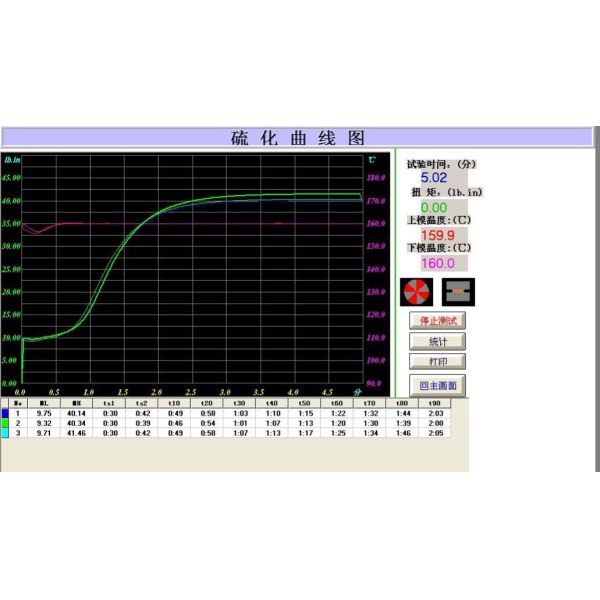Click the red spinning rotor icon
The image size is (600, 600).
pyautogui.click(x=416, y=291)
